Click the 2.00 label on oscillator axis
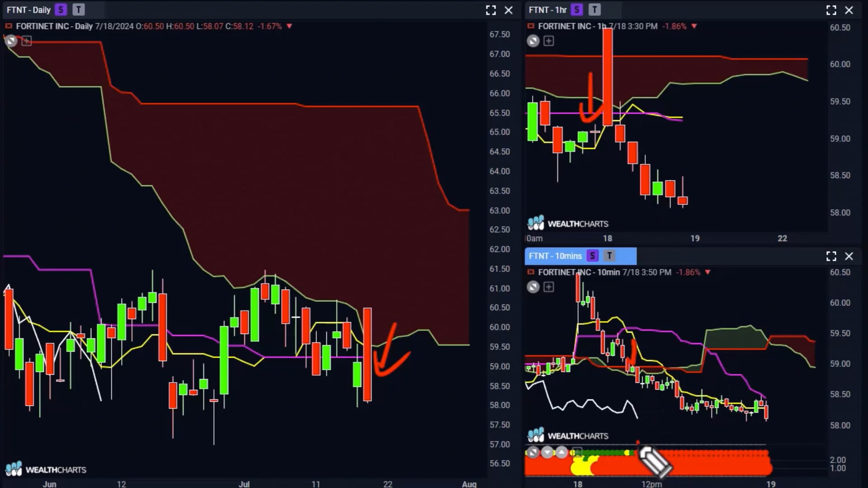The width and height of the screenshot is (868, 488). pos(838,460)
